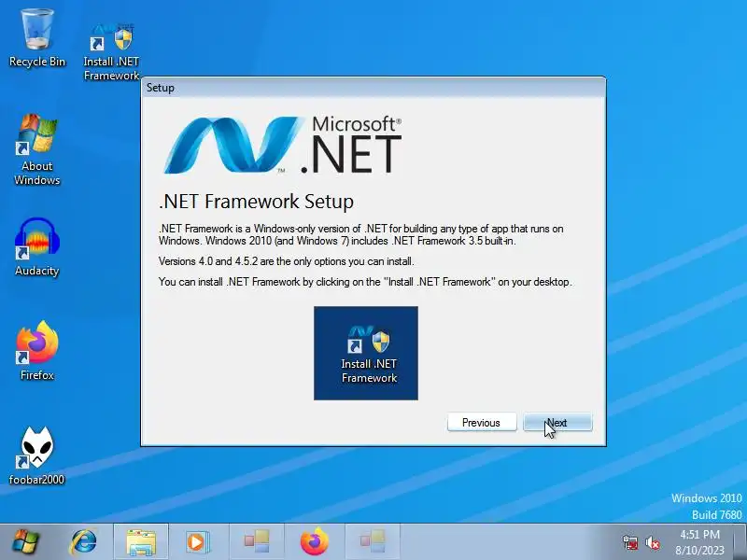Select the foobar2000 desktop shortcut
The width and height of the screenshot is (747, 560).
[x=36, y=455]
